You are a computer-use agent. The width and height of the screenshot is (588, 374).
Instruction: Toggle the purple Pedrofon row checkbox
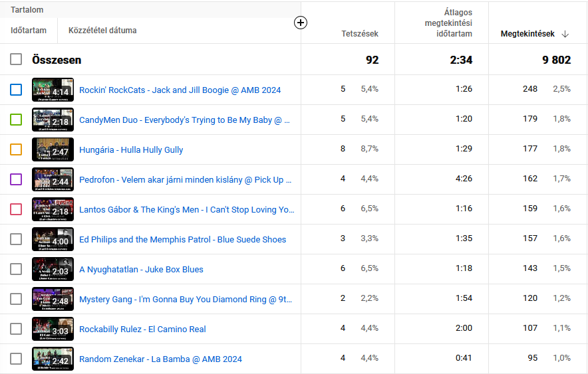[x=16, y=179]
